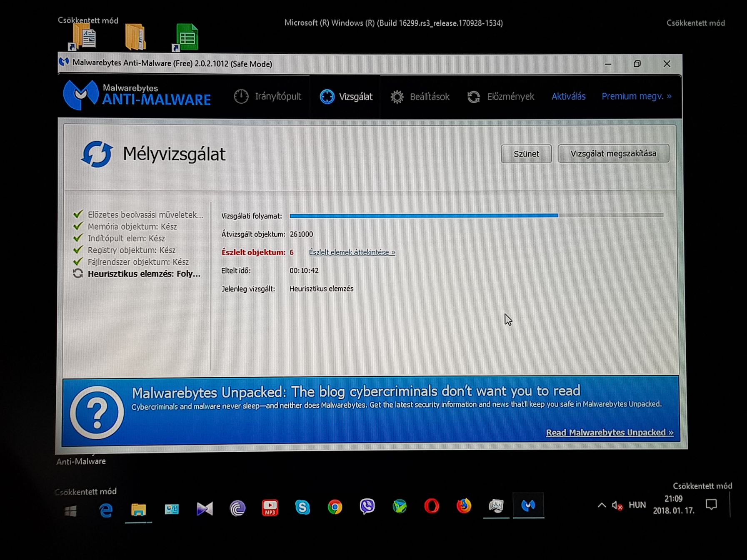747x560 pixels.
Task: Open Viber from the taskbar
Action: 367,506
